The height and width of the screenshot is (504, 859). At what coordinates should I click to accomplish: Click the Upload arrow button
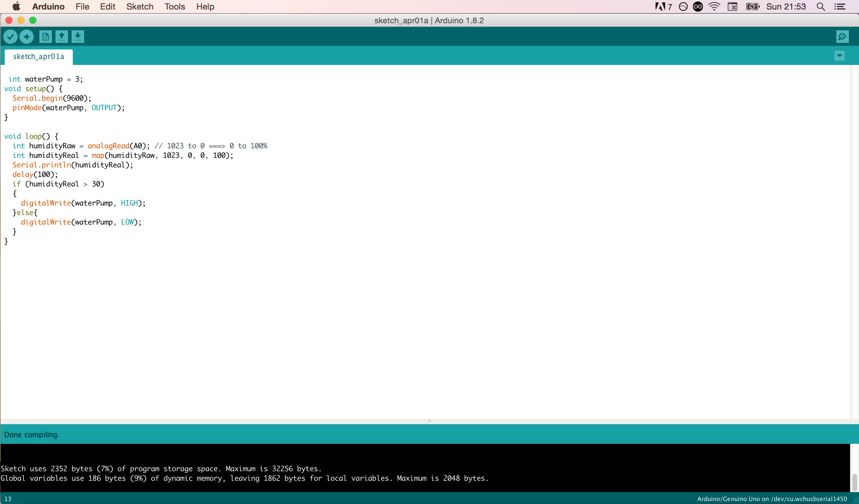tap(27, 36)
